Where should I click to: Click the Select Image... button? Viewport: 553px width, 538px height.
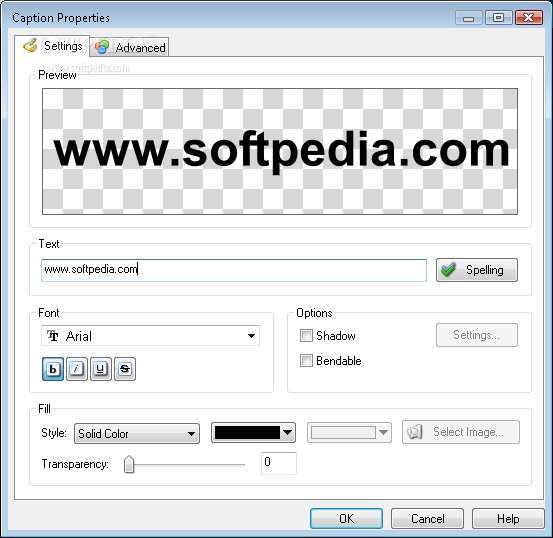(461, 432)
